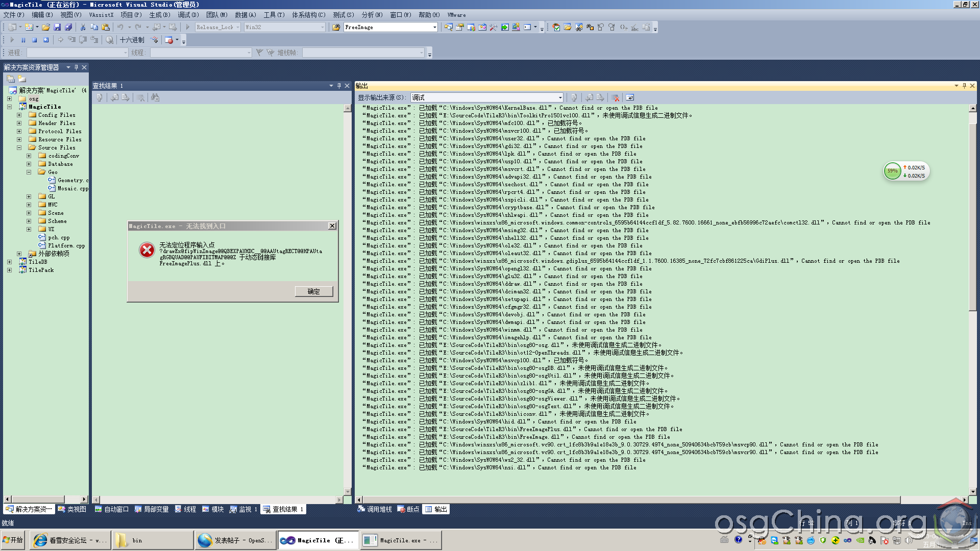Click Show All Files icon in Solution Explorer

click(x=22, y=79)
